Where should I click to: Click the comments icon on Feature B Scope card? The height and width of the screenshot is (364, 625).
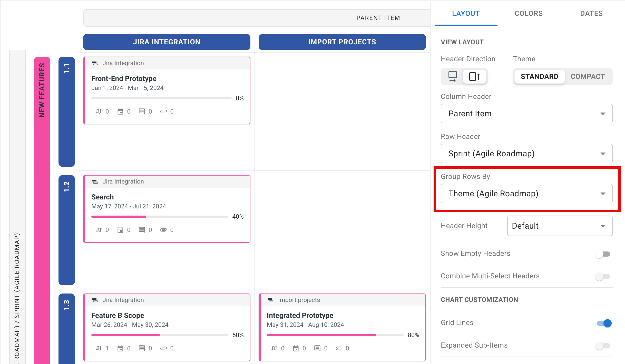142,348
